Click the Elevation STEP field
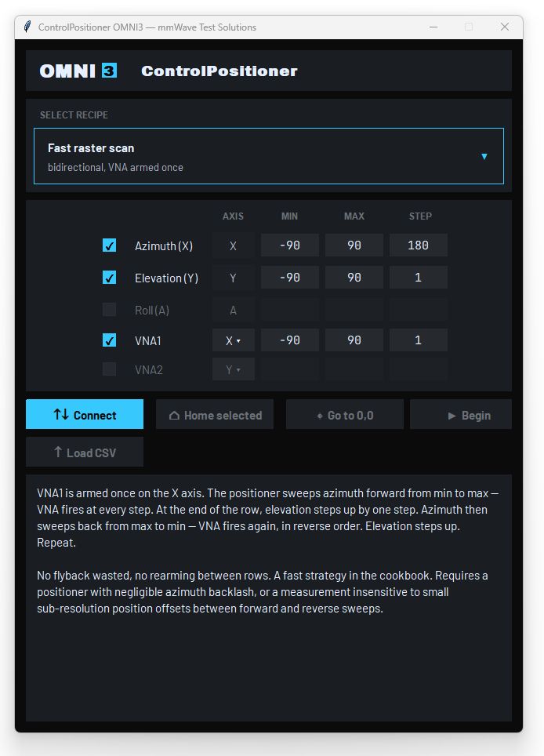This screenshot has height=756, width=544. coord(419,278)
